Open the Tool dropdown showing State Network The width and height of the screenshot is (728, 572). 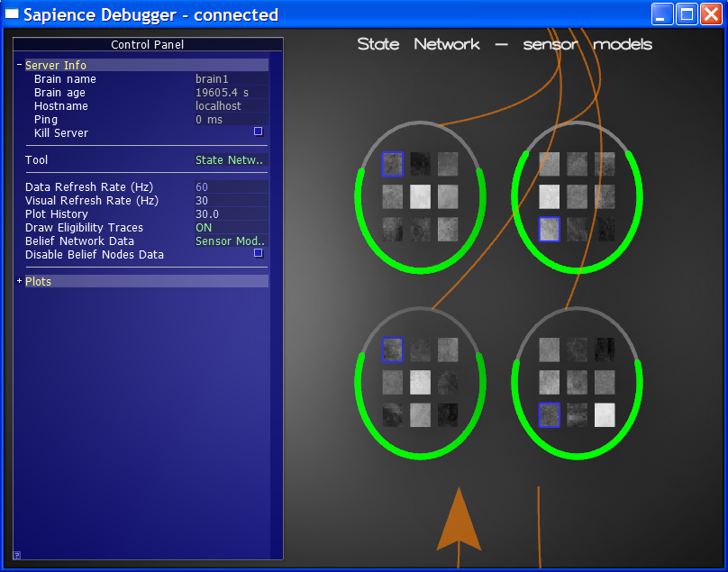(x=231, y=160)
